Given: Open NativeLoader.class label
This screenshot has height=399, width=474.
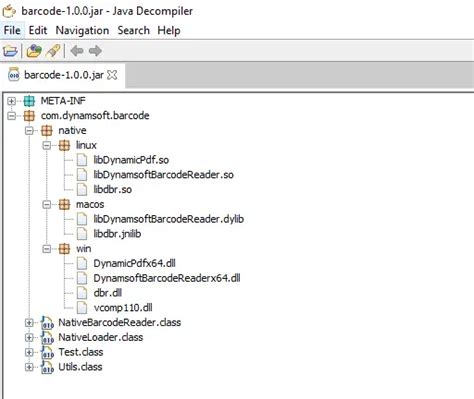Looking at the screenshot, I should click(101, 337).
